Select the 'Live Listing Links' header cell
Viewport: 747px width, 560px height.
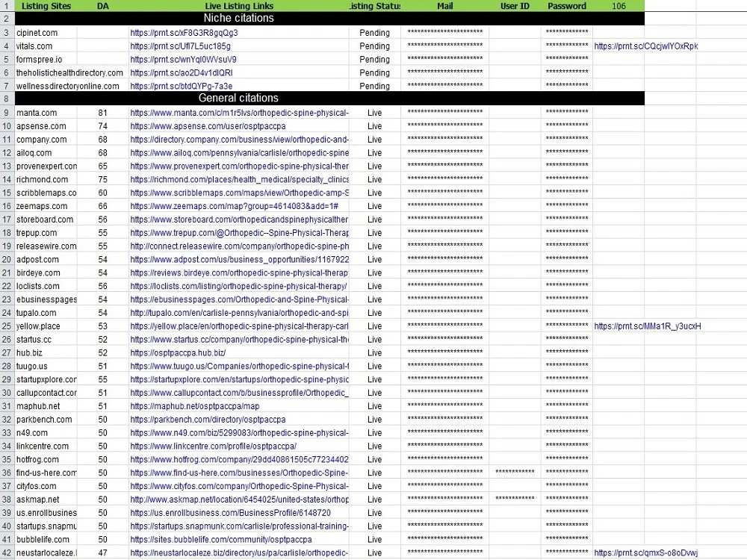(x=239, y=6)
